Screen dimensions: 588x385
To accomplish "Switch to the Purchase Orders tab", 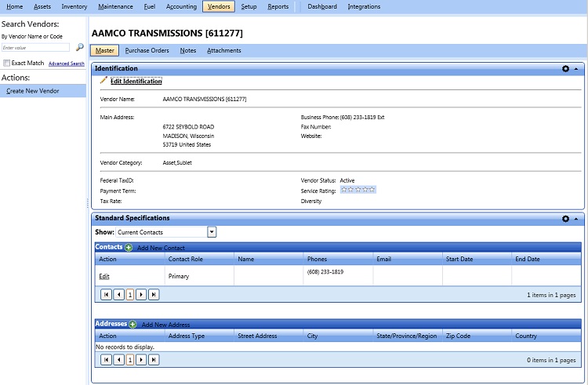I will 147,50.
